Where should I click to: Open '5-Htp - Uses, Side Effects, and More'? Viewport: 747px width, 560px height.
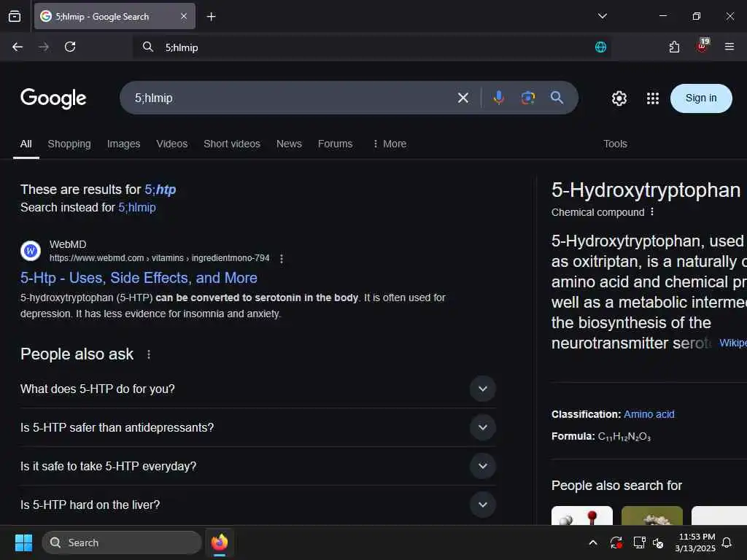[139, 278]
